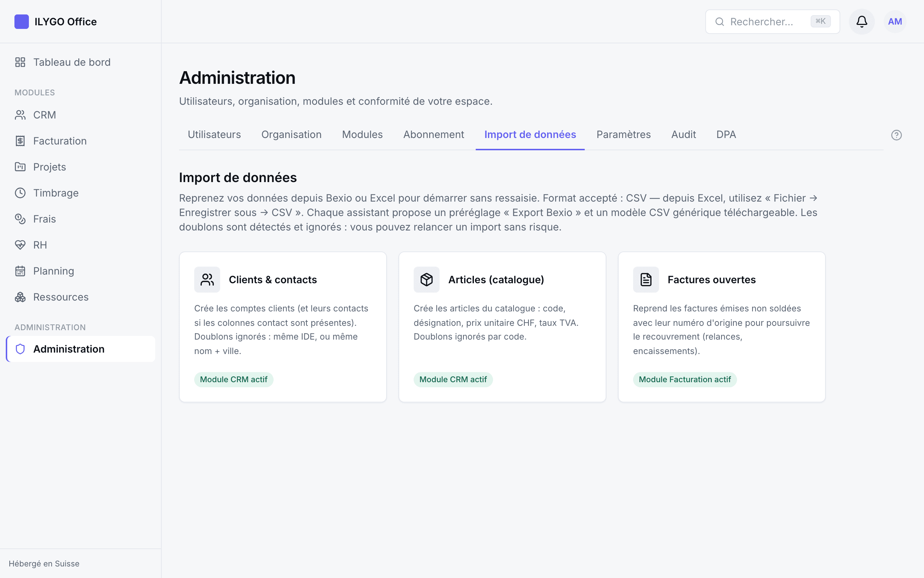Click the Clients & contacts people icon
The height and width of the screenshot is (578, 924).
(x=207, y=280)
